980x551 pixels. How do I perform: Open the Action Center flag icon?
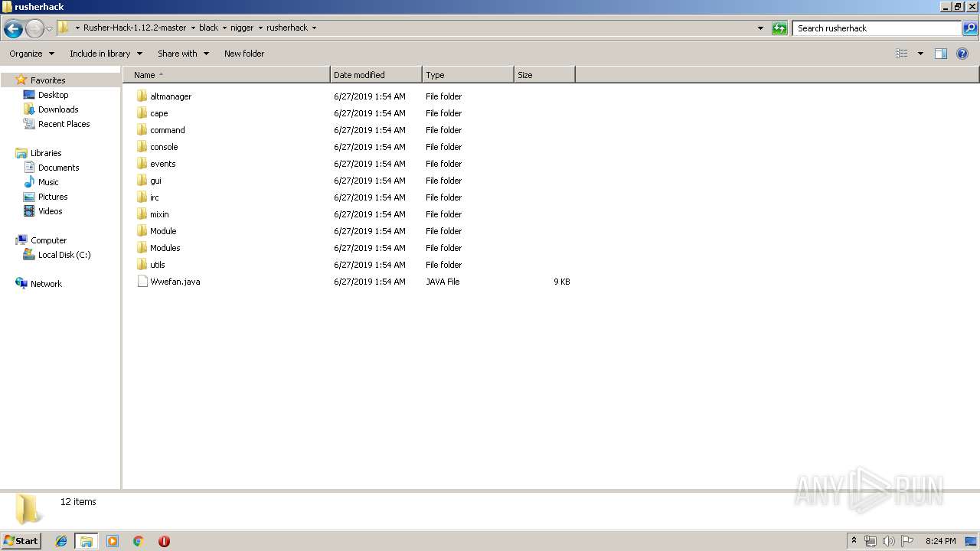pos(907,541)
